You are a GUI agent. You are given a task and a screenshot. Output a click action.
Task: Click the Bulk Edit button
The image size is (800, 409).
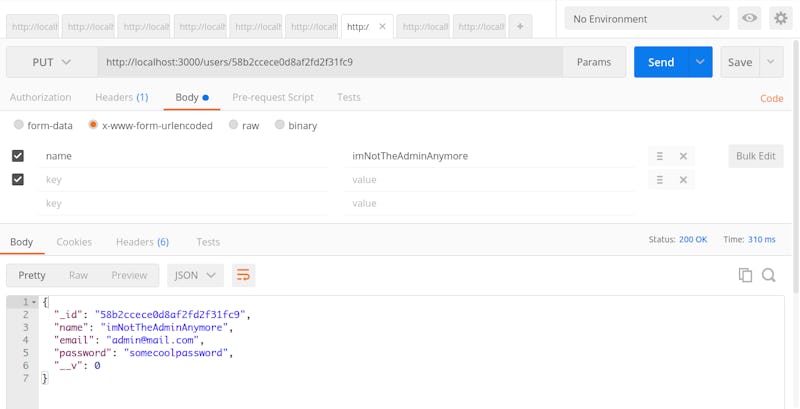point(755,156)
